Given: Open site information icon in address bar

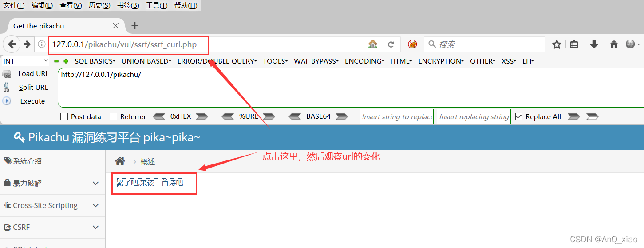Looking at the screenshot, I should coord(42,44).
